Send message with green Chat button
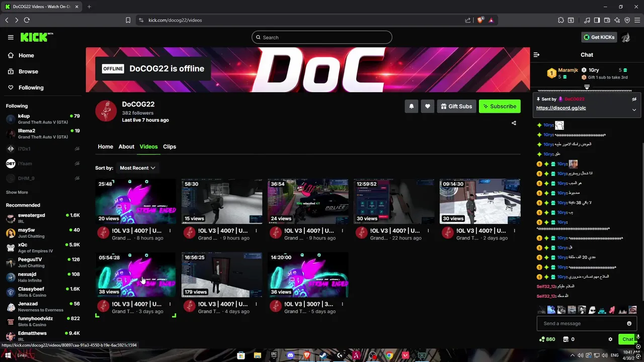Screen dimensions: 644x362 click(x=627, y=339)
